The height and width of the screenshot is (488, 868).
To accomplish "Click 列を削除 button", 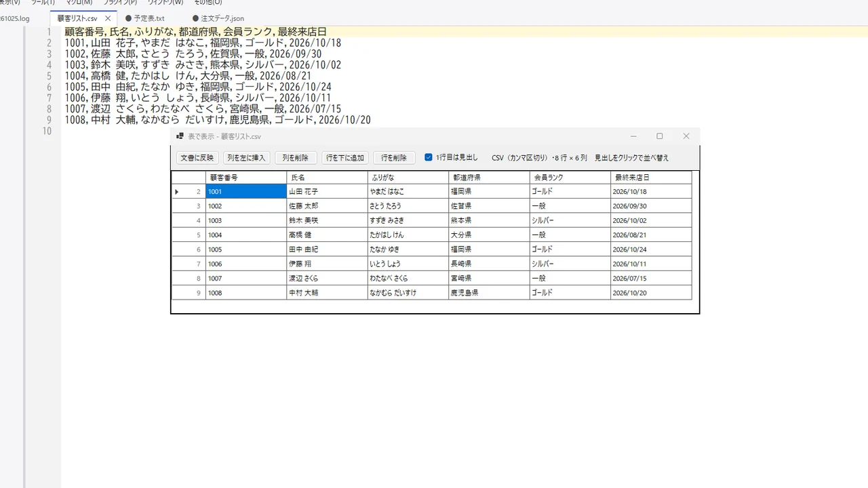I will [x=296, y=158].
